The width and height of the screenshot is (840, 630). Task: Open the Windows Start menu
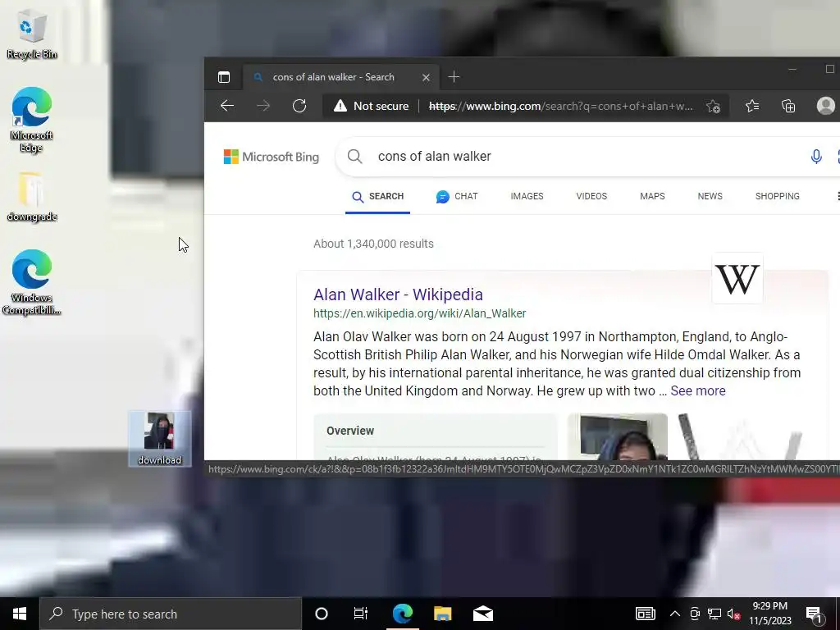coord(20,614)
